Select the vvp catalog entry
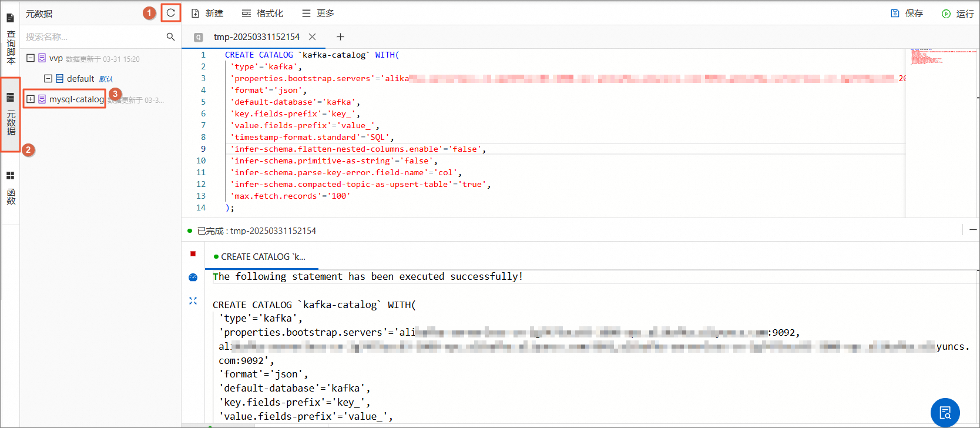The width and height of the screenshot is (980, 428). pos(56,58)
